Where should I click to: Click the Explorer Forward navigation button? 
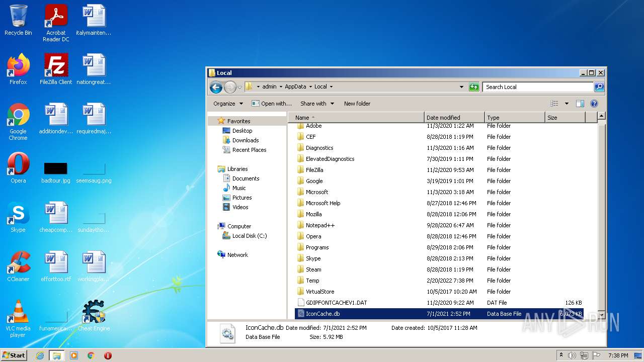point(230,87)
